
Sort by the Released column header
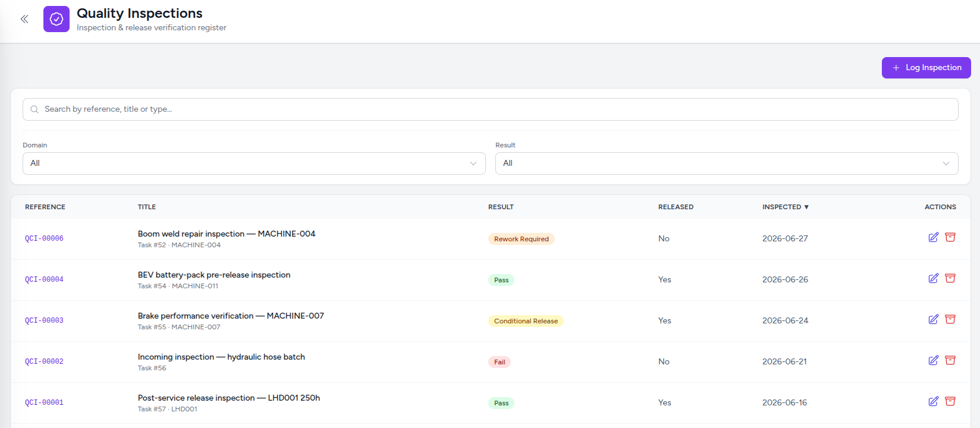point(676,207)
